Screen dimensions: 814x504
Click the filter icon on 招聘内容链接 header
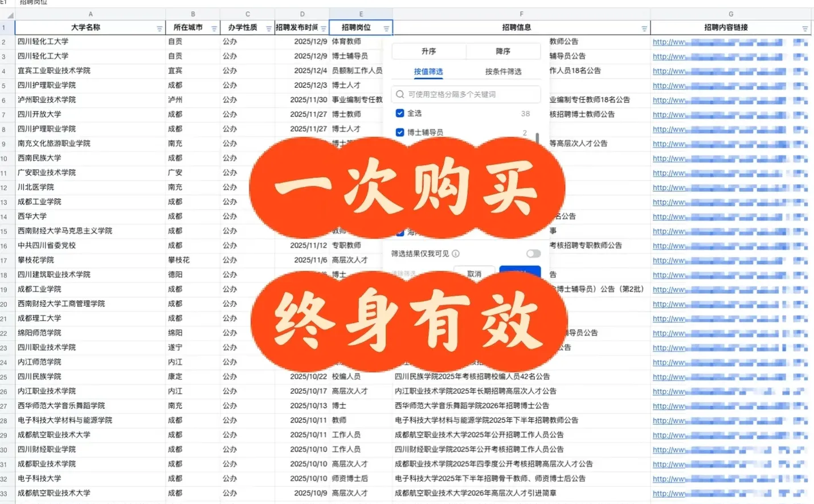804,27
